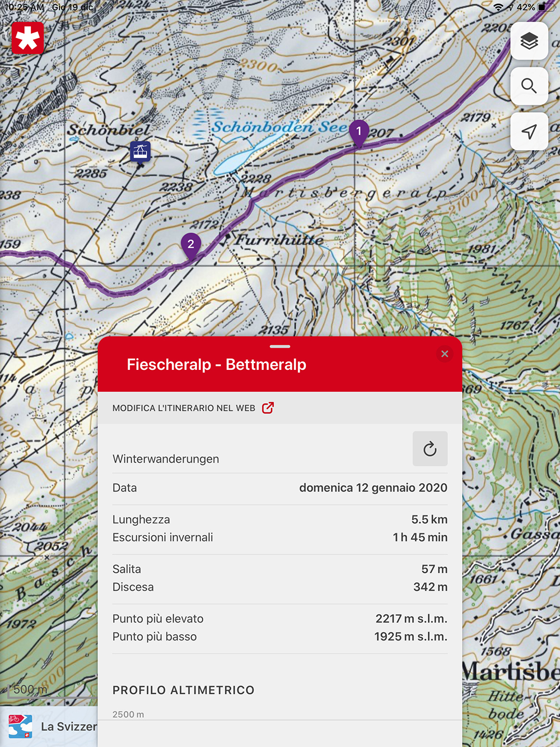Tap the Profilo Altimetrico heading
The image size is (560, 747).
[184, 690]
